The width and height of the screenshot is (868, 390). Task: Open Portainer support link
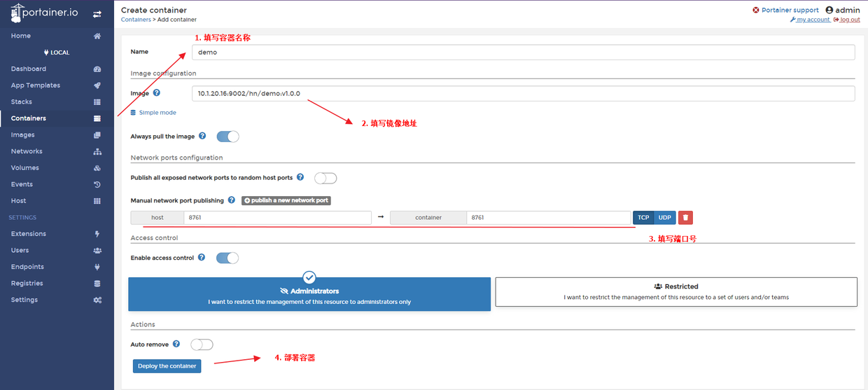(x=785, y=11)
